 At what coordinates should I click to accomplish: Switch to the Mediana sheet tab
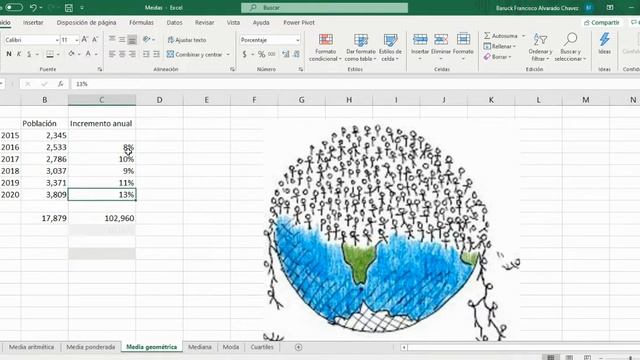[x=200, y=347]
